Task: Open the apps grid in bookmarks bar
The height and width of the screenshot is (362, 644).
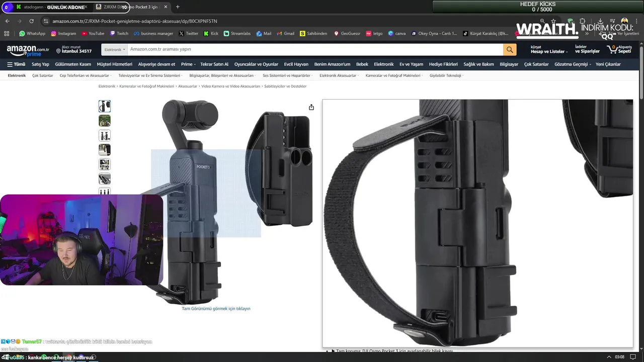Action: [7, 34]
